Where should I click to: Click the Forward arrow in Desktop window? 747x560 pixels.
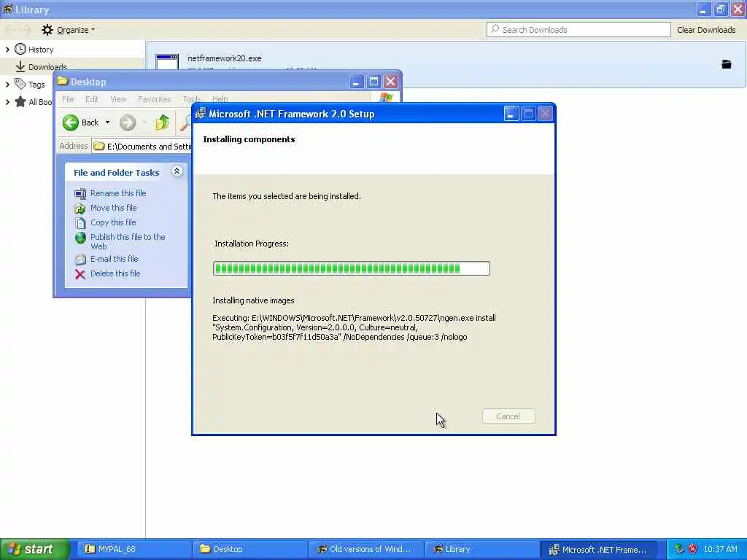pos(127,122)
